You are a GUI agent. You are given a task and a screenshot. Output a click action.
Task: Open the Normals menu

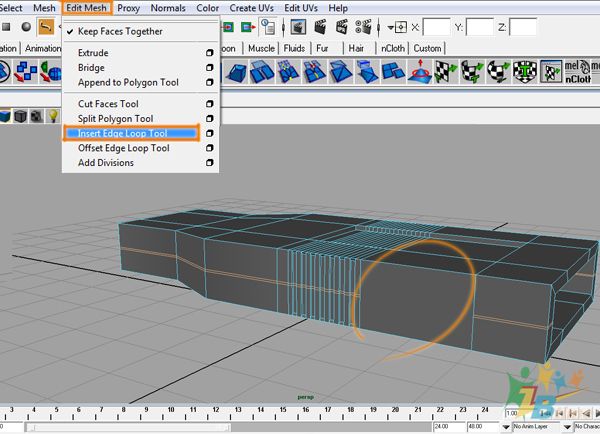coord(168,8)
